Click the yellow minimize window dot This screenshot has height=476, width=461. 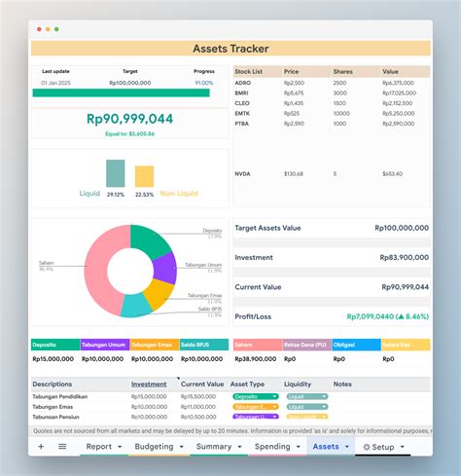48,29
